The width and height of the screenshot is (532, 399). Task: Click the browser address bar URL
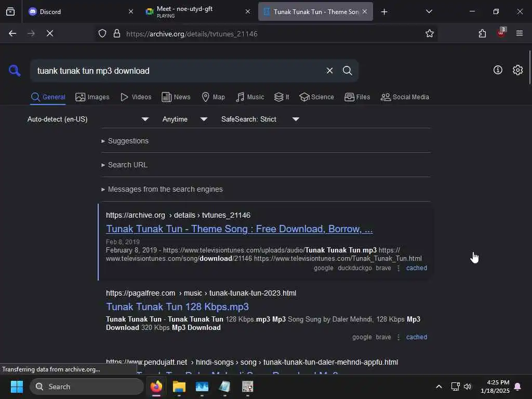point(192,34)
